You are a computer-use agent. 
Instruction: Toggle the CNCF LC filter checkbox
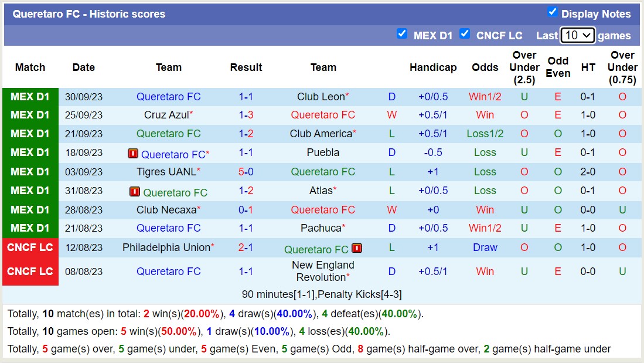(x=465, y=34)
